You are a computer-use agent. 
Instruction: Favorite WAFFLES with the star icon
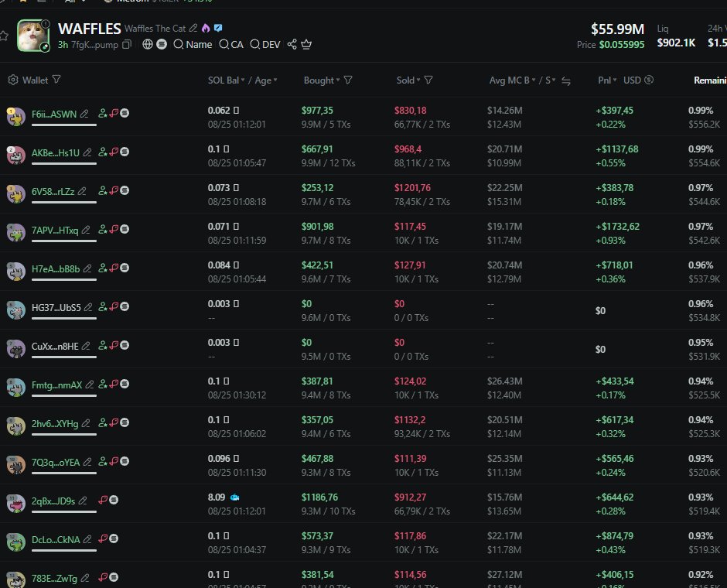click(x=4, y=36)
